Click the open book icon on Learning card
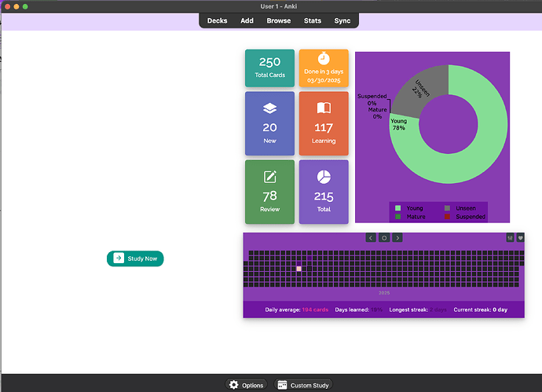This screenshot has width=542, height=392. click(x=324, y=108)
